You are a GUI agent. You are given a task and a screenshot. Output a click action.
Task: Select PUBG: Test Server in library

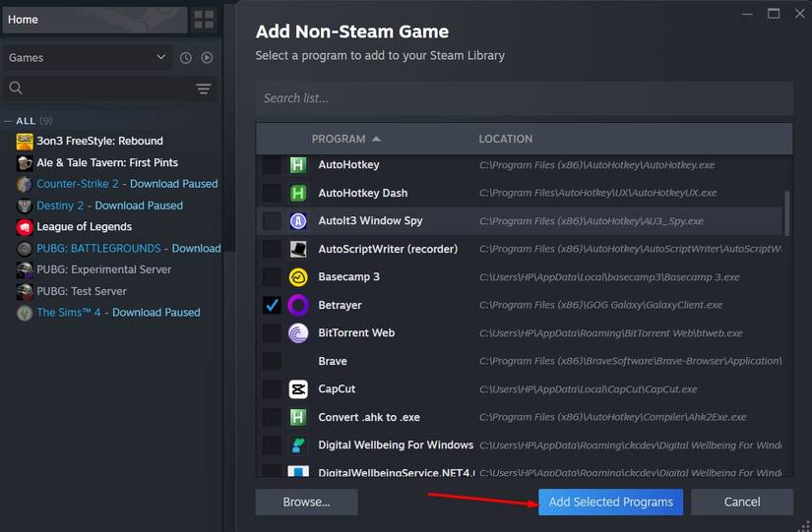[x=82, y=292]
